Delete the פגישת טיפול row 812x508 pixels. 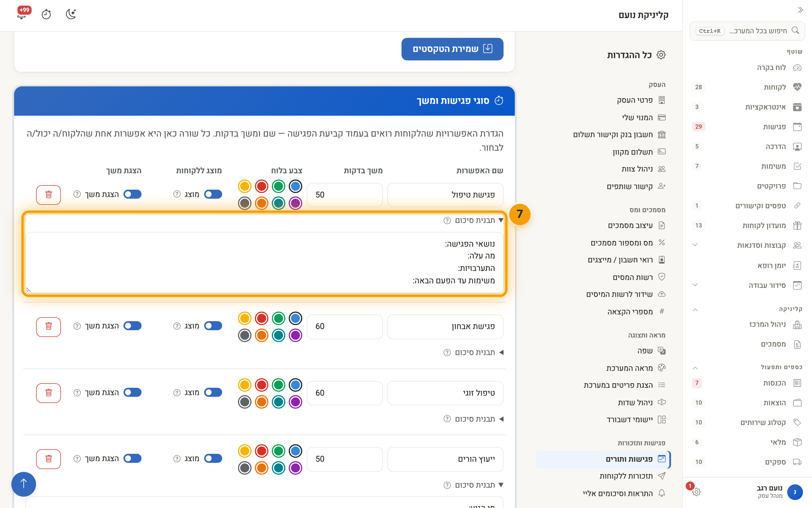coord(49,194)
